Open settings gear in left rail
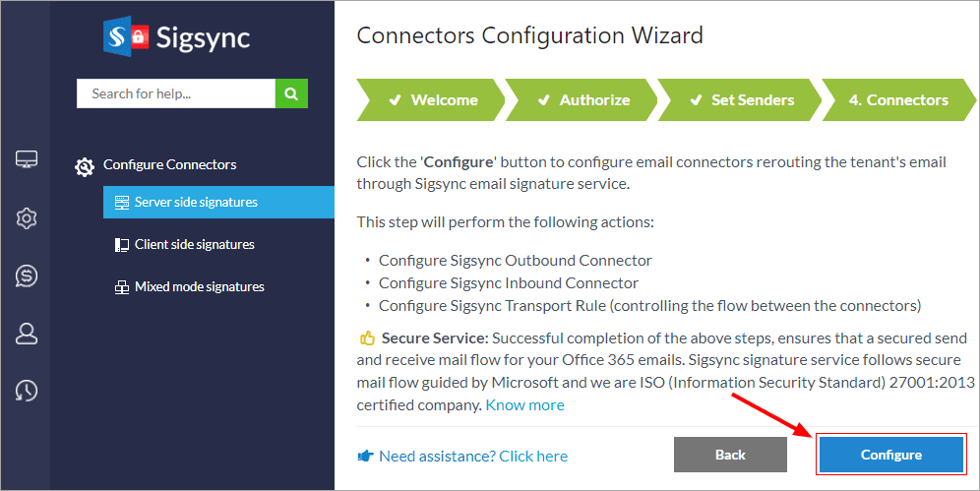 27,217
